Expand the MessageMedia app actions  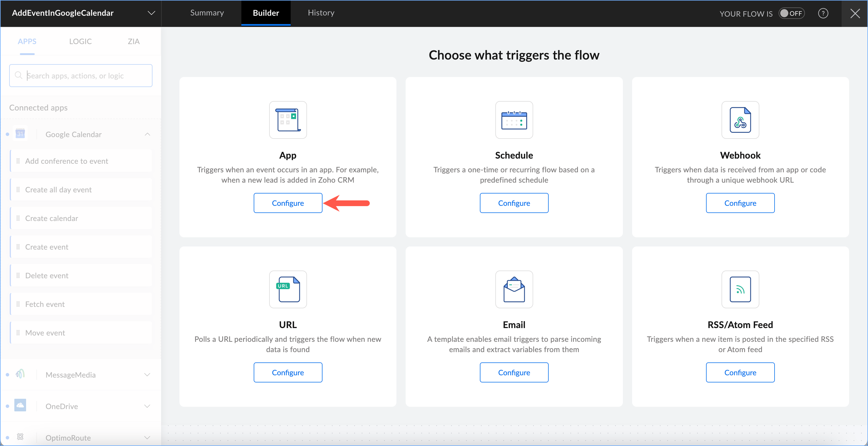(x=147, y=375)
